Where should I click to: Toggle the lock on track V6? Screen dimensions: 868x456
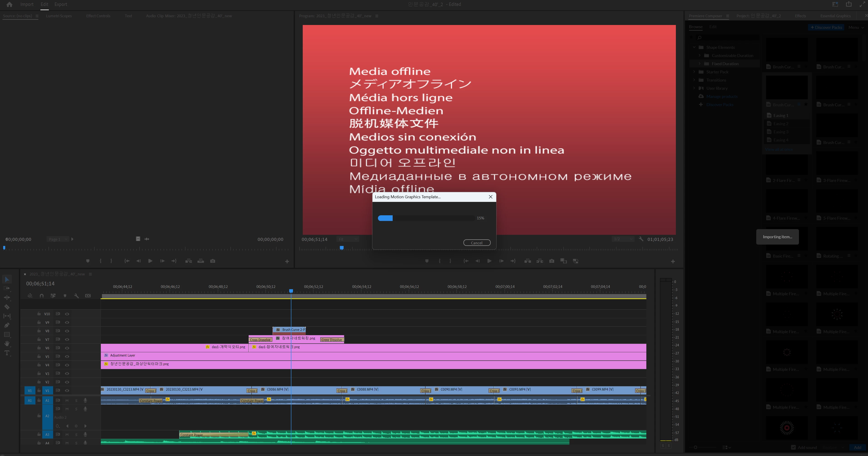tap(39, 348)
